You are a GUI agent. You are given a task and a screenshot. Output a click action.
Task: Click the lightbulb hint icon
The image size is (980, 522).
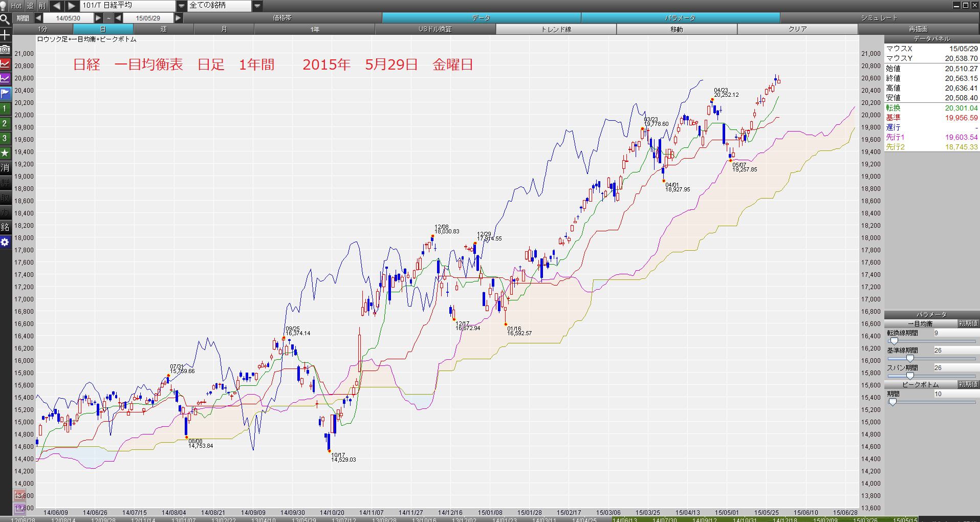[x=4, y=6]
